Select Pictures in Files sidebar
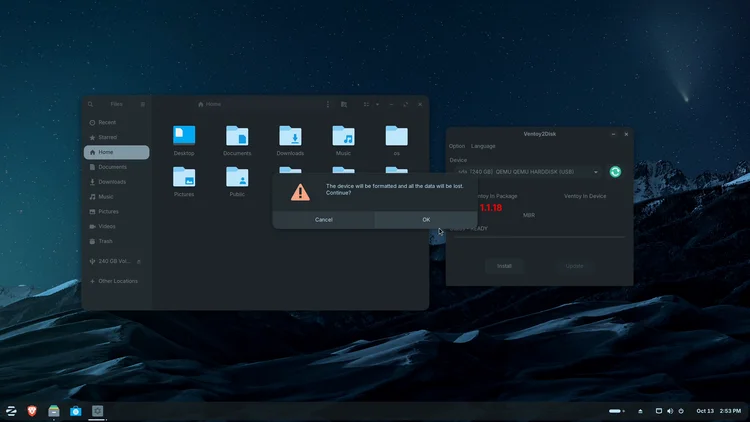Image resolution: width=750 pixels, height=422 pixels. click(116, 211)
